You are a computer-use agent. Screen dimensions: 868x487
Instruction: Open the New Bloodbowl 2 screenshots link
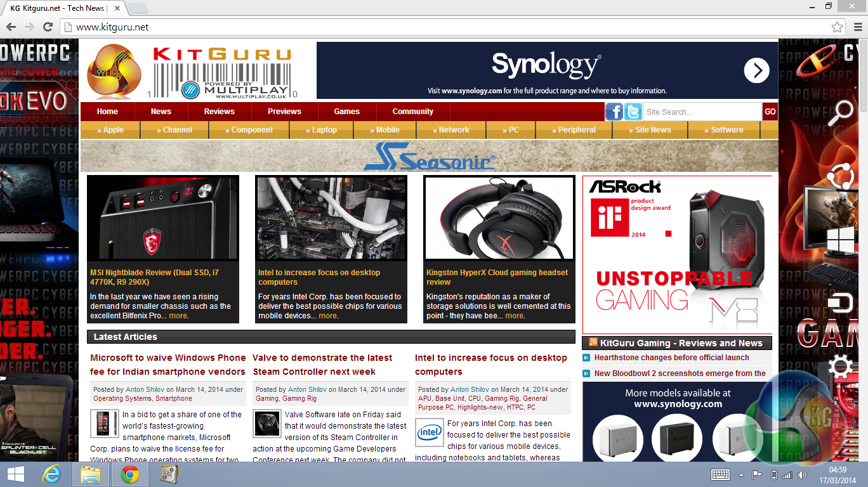680,373
